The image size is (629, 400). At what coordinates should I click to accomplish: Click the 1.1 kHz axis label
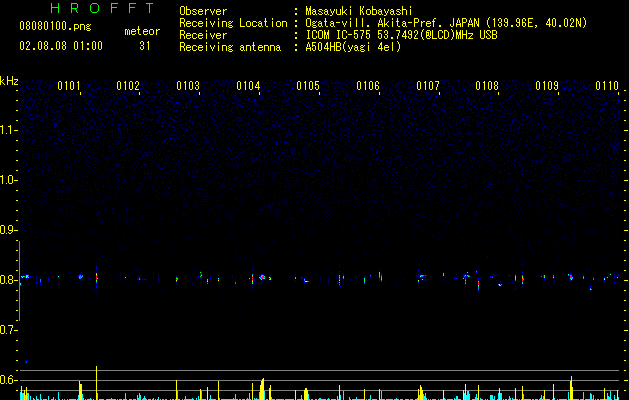click(x=8, y=130)
